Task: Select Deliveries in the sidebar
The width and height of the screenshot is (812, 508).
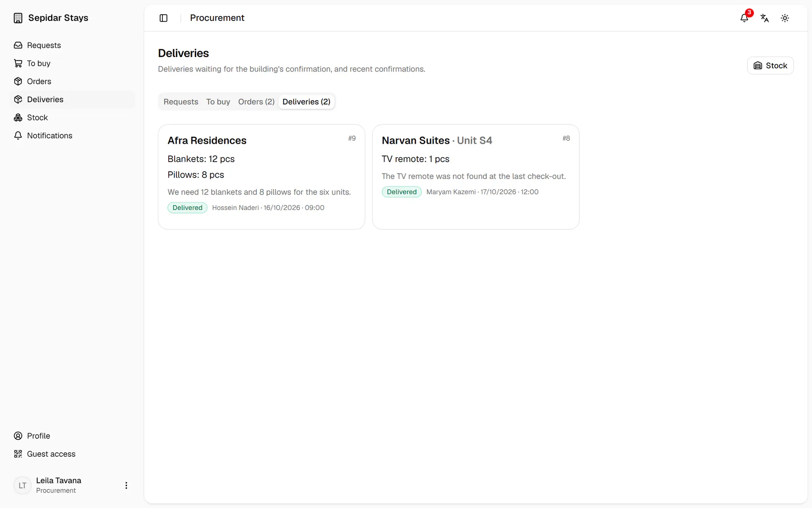Action: [x=72, y=100]
